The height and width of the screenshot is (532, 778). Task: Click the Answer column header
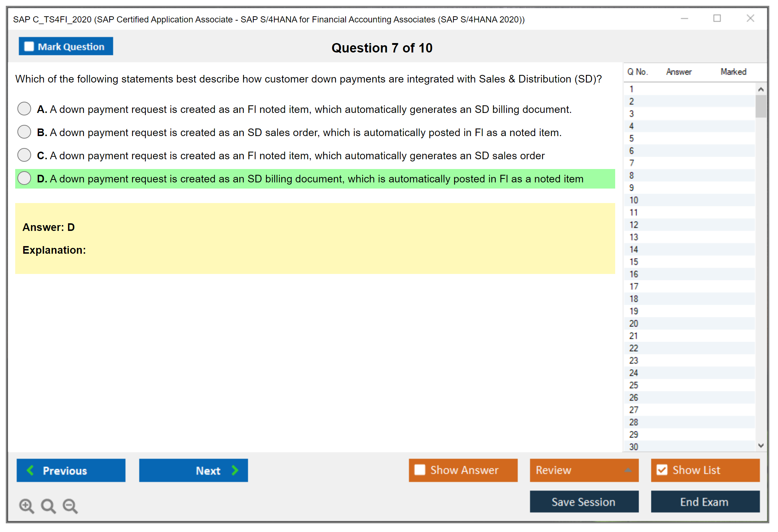click(x=678, y=72)
